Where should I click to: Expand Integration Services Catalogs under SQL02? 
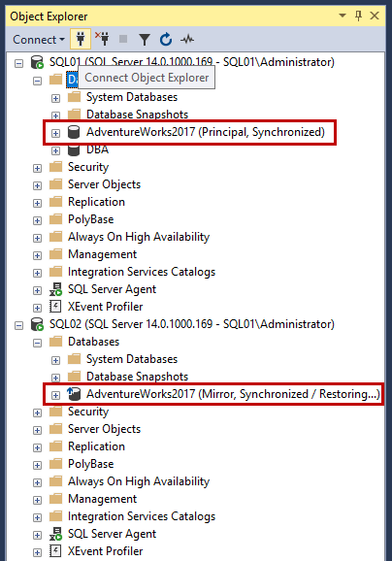(37, 517)
